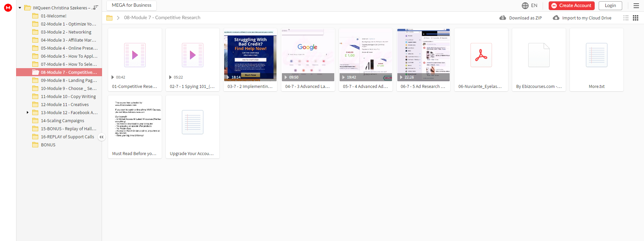This screenshot has height=241, width=644.
Task: Collapse the left sidebar with double-chevron button
Action: click(x=102, y=137)
